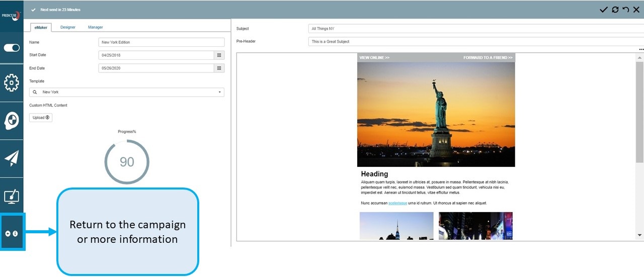Screen dimensions: 644x277
Task: Click the paper plane send icon
Action: tap(12, 158)
